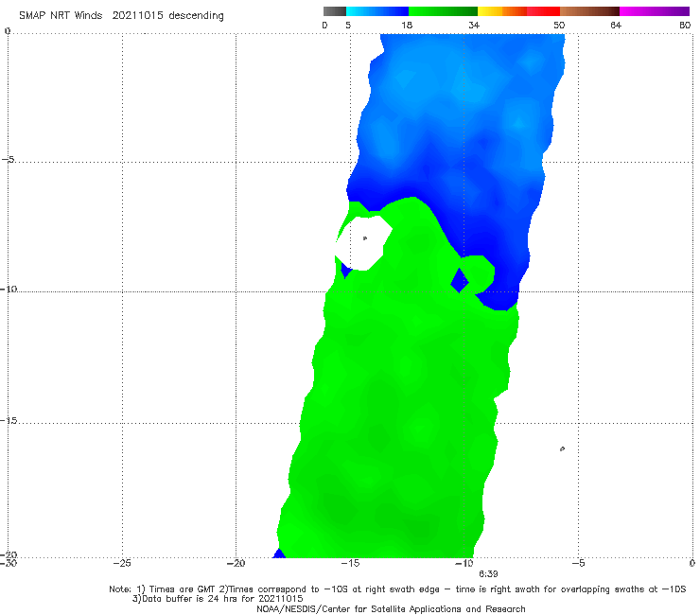
Task: Pick the red segment of the color bar
Action: tap(543, 11)
